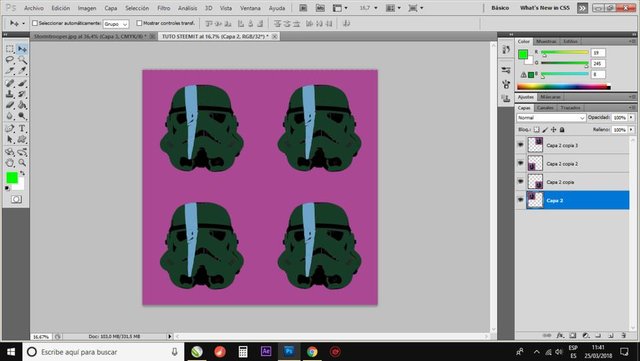
Task: Select the Paint Bucket tool
Action: point(22,105)
